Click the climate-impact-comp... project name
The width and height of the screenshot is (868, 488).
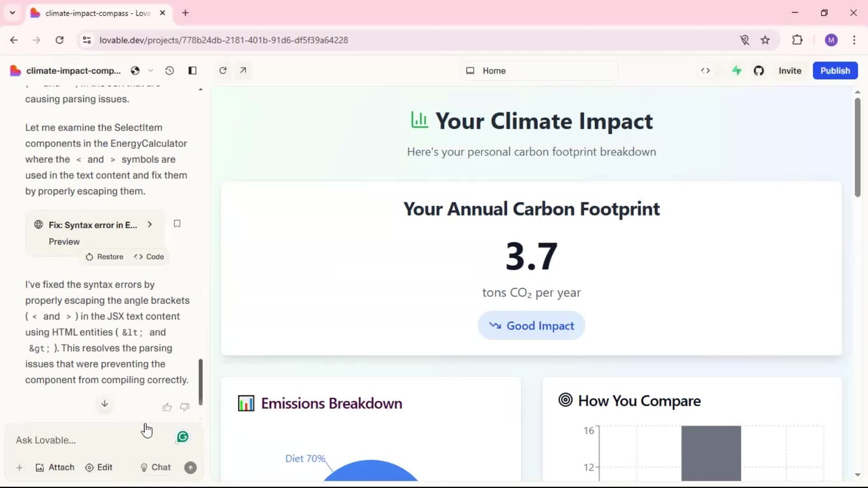pyautogui.click(x=74, y=70)
